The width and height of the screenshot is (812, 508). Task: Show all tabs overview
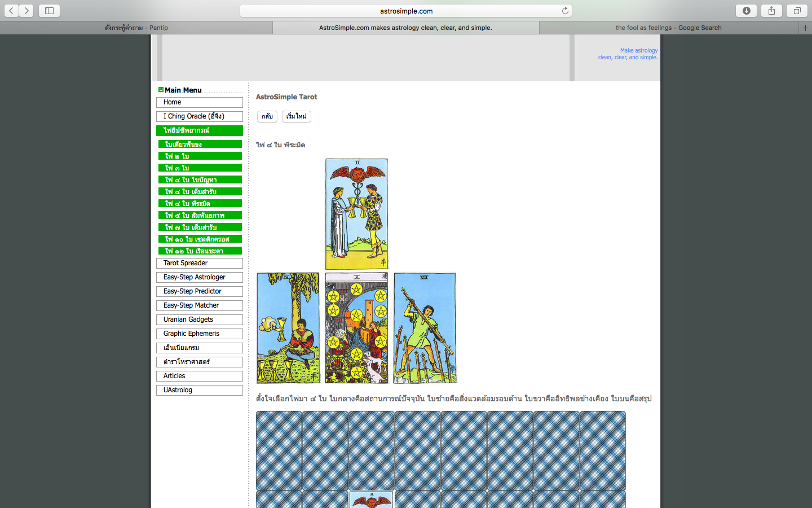[797, 11]
